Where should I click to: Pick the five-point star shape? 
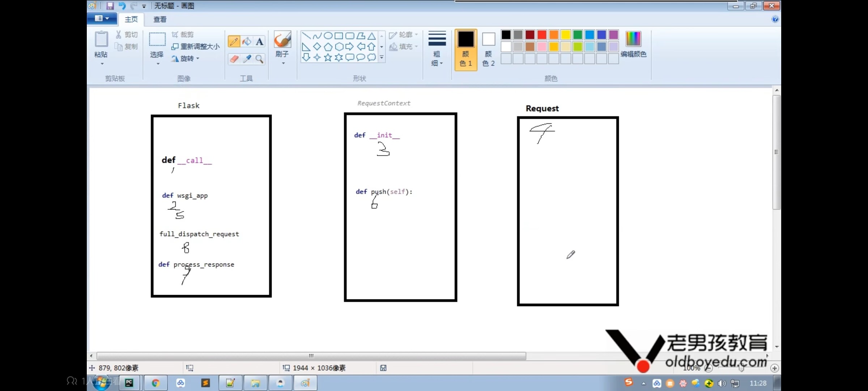(x=328, y=58)
